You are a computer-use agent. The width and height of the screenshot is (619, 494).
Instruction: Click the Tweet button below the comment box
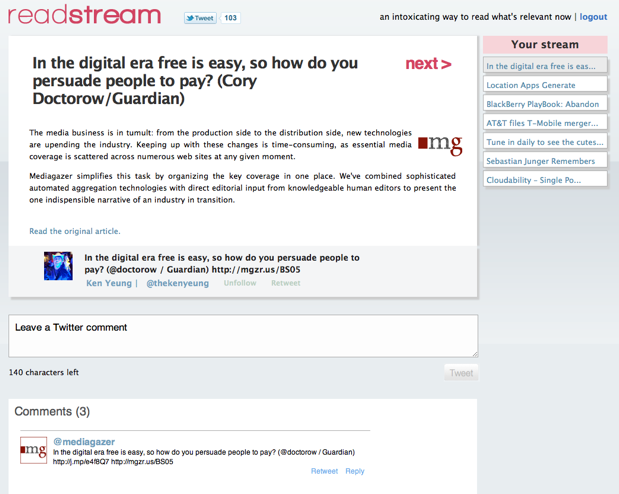(461, 373)
